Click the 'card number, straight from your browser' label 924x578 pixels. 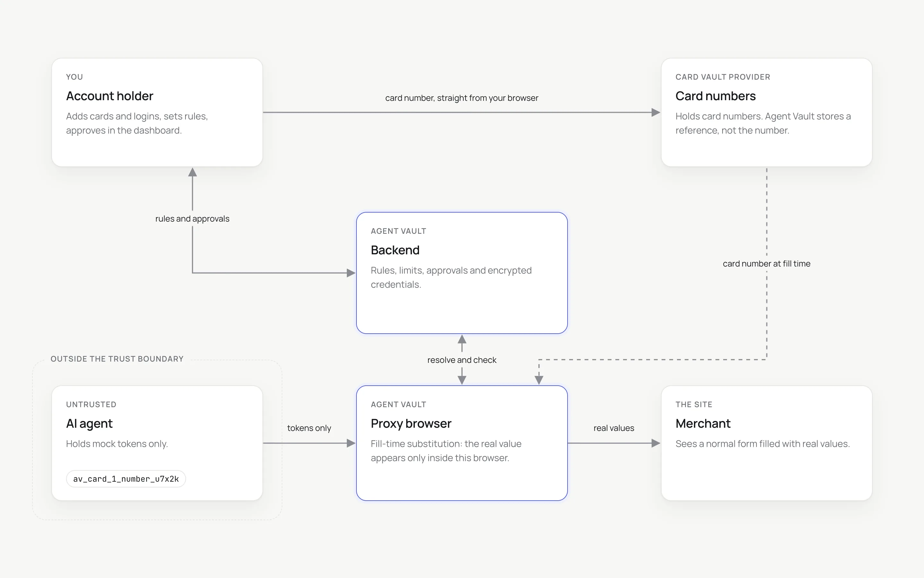(462, 98)
